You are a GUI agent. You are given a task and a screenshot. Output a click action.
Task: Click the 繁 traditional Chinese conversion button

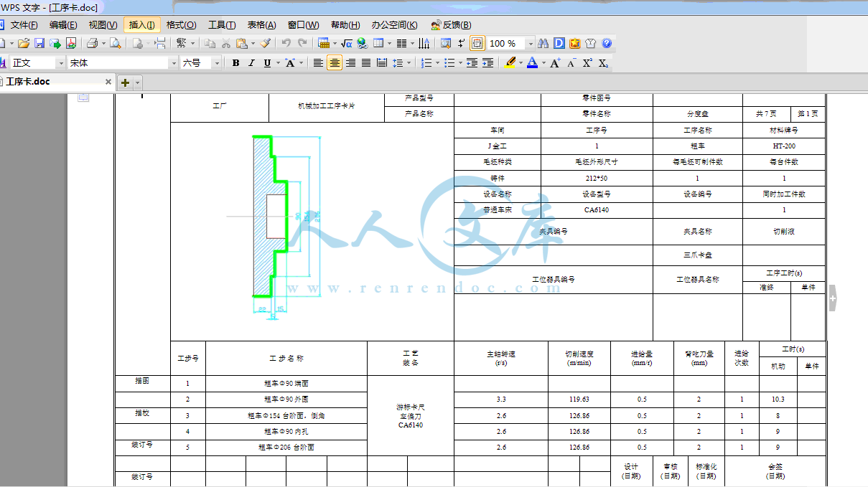click(x=181, y=43)
